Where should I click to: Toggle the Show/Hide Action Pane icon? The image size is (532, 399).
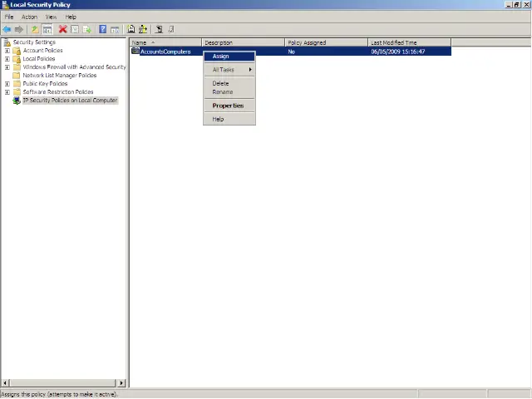click(115, 30)
